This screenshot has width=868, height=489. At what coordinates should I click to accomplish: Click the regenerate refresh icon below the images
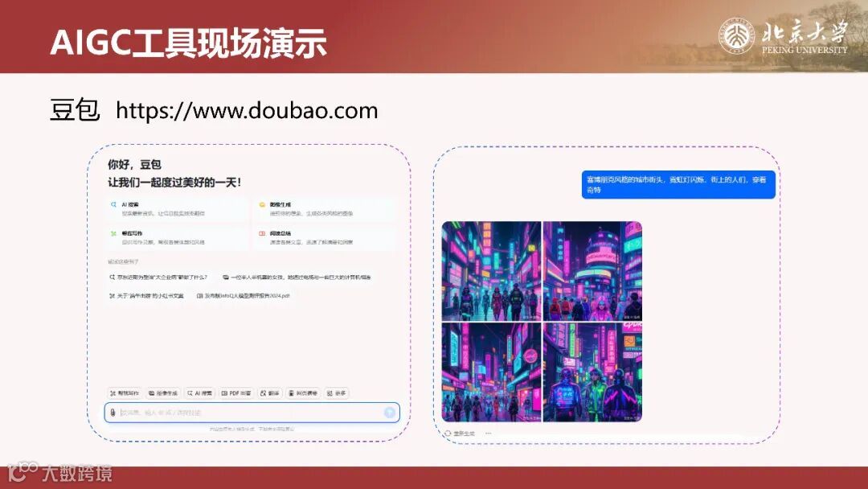[x=448, y=433]
